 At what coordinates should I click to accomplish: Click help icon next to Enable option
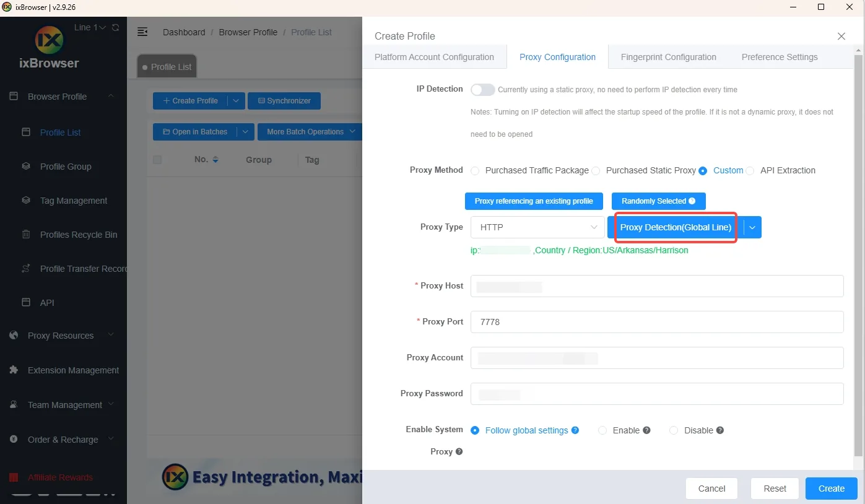[x=646, y=430]
